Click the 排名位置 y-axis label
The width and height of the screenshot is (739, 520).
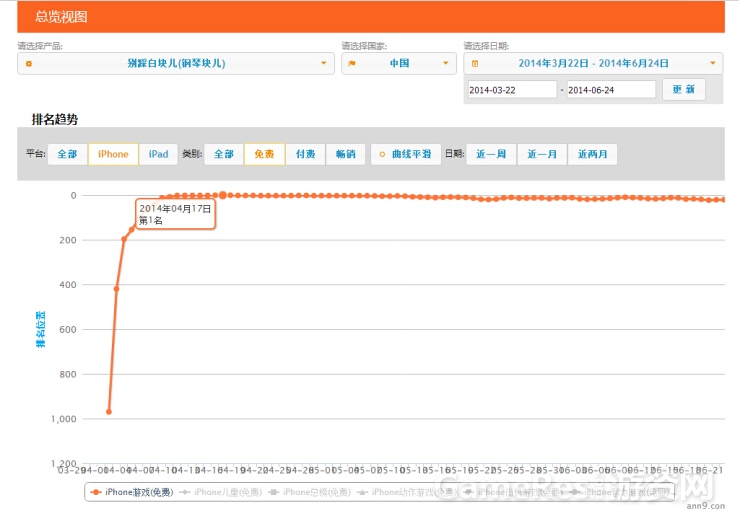pyautogui.click(x=41, y=329)
